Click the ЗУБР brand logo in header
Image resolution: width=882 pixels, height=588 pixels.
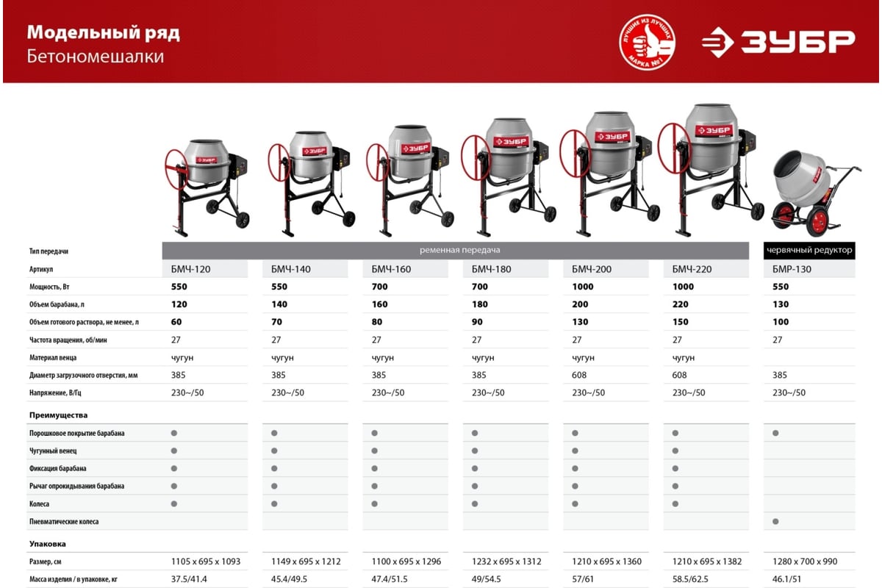778,42
